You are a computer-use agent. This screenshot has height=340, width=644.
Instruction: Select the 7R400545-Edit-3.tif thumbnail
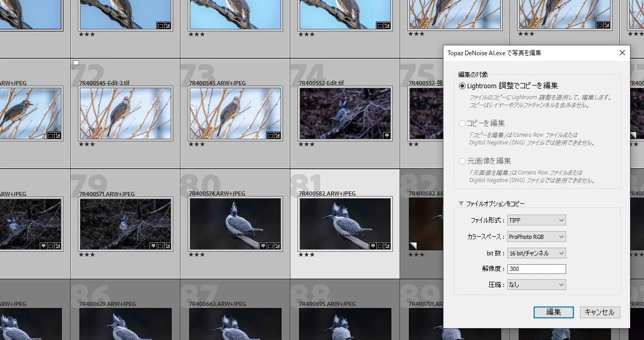[x=125, y=114]
